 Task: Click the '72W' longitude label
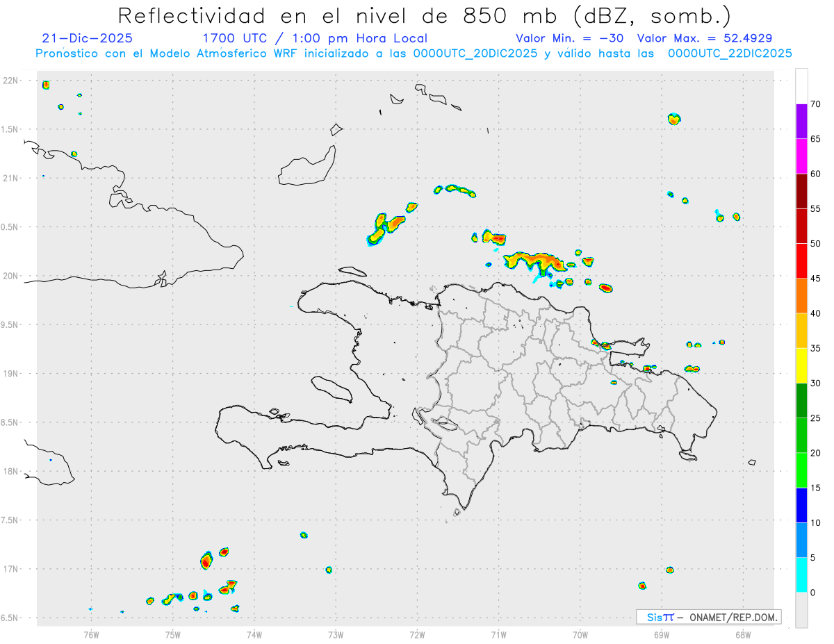tap(417, 634)
